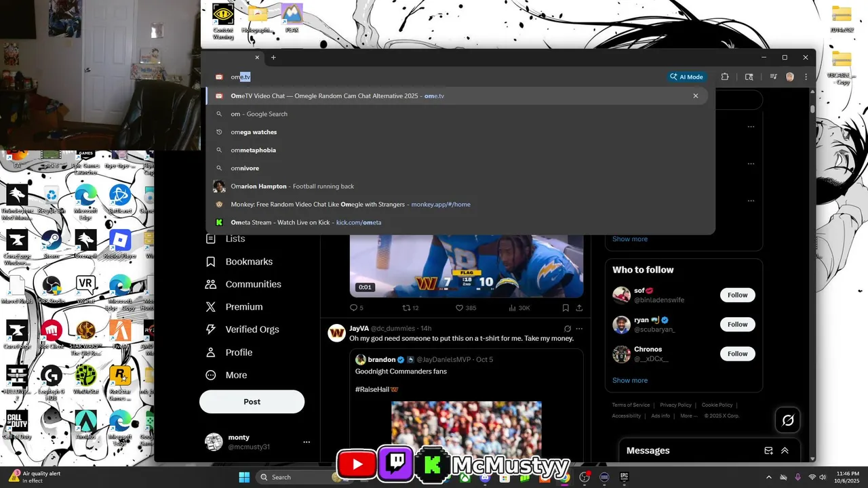Bookmark the Chargers video post
868x488 pixels.
[x=566, y=308]
